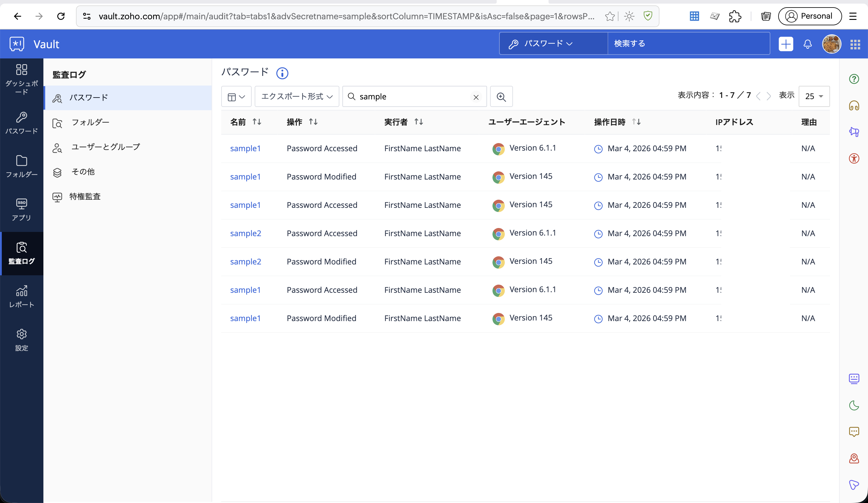Click the plus add button
This screenshot has width=868, height=503.
coord(786,44)
